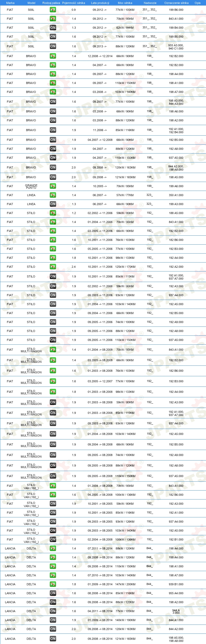Click the Oznaczenie silnika column header
The image size is (206, 644).
176,3
